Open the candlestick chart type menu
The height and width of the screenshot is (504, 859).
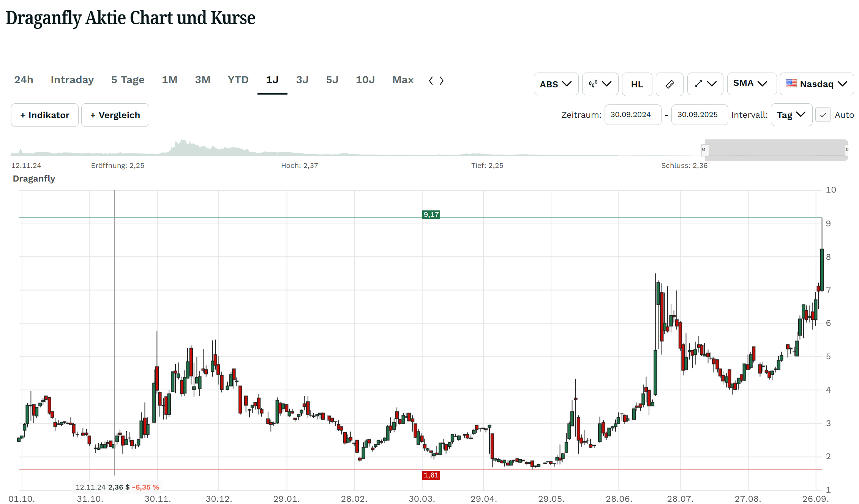(x=600, y=84)
